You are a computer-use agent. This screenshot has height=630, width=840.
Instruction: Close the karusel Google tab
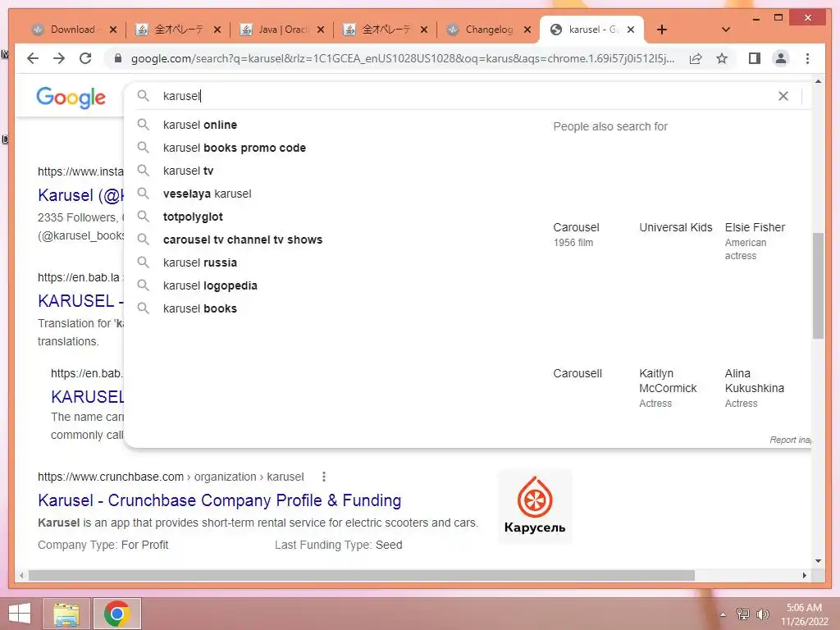tap(631, 30)
